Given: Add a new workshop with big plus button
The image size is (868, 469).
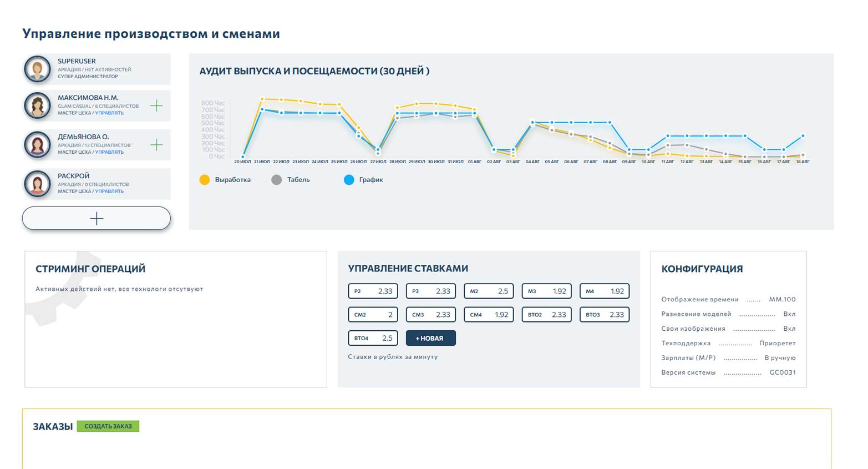Looking at the screenshot, I should pos(97,218).
